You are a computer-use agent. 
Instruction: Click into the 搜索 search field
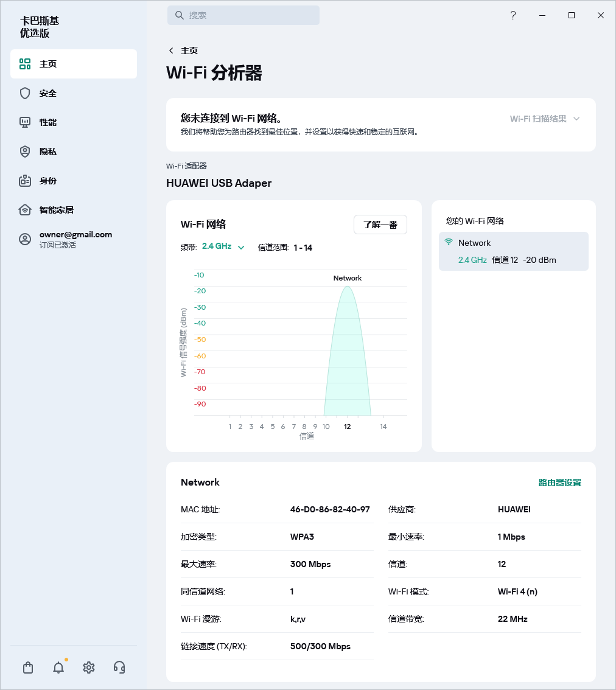pos(243,15)
